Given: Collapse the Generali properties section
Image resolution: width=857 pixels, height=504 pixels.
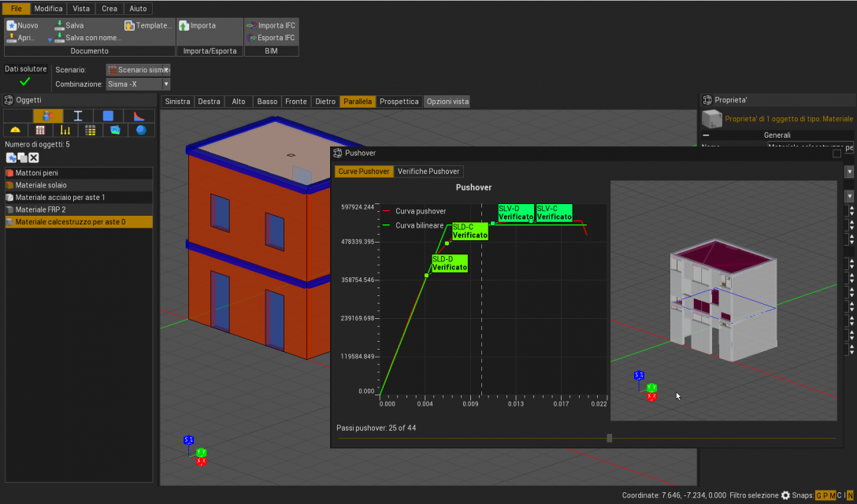Looking at the screenshot, I should coord(706,135).
